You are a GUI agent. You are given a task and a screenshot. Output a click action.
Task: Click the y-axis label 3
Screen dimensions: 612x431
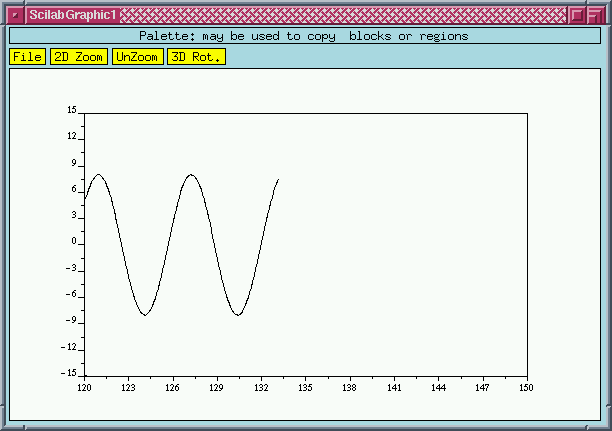(x=74, y=215)
